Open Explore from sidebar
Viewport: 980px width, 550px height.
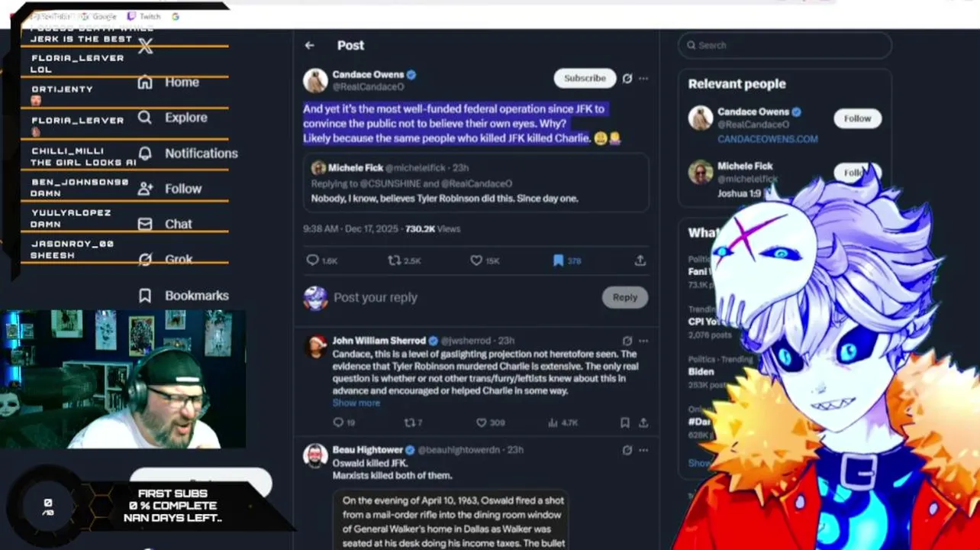[x=172, y=117]
